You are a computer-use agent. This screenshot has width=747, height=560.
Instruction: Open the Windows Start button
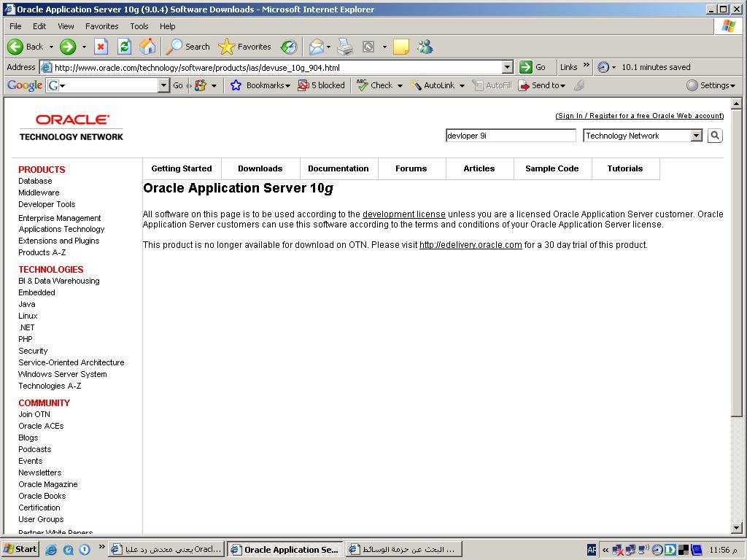[20, 549]
